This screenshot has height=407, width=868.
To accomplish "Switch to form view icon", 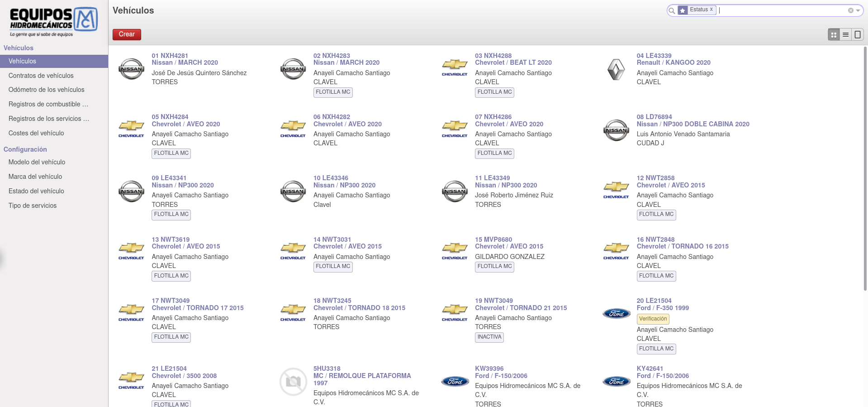I will pos(858,34).
